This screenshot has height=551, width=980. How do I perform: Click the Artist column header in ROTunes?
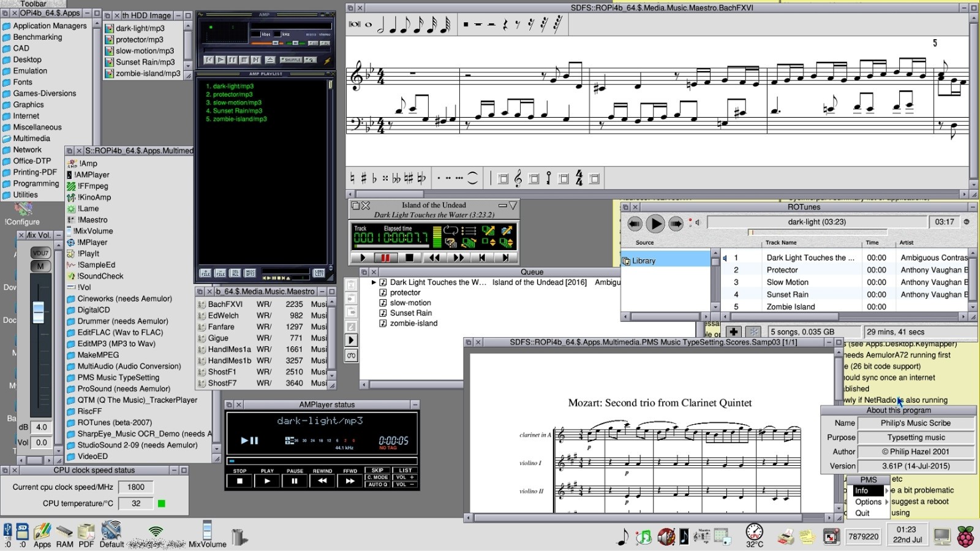(x=907, y=243)
